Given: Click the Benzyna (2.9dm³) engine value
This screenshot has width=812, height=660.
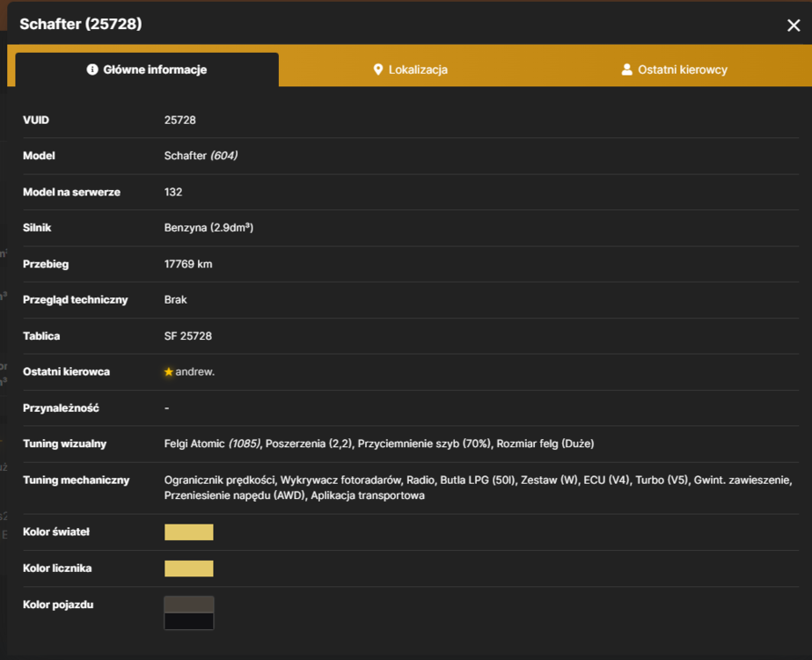Looking at the screenshot, I should click(208, 227).
